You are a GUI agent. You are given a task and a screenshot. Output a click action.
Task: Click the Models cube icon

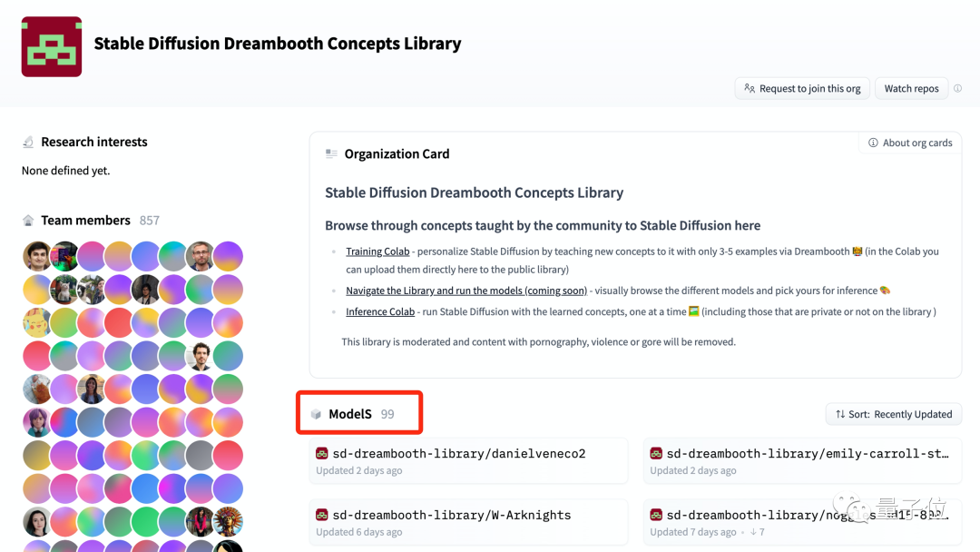pyautogui.click(x=316, y=414)
